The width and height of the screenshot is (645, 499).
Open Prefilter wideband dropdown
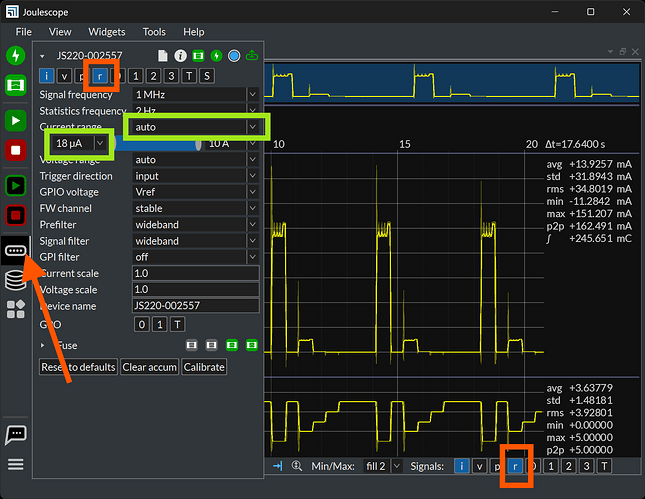click(x=195, y=225)
